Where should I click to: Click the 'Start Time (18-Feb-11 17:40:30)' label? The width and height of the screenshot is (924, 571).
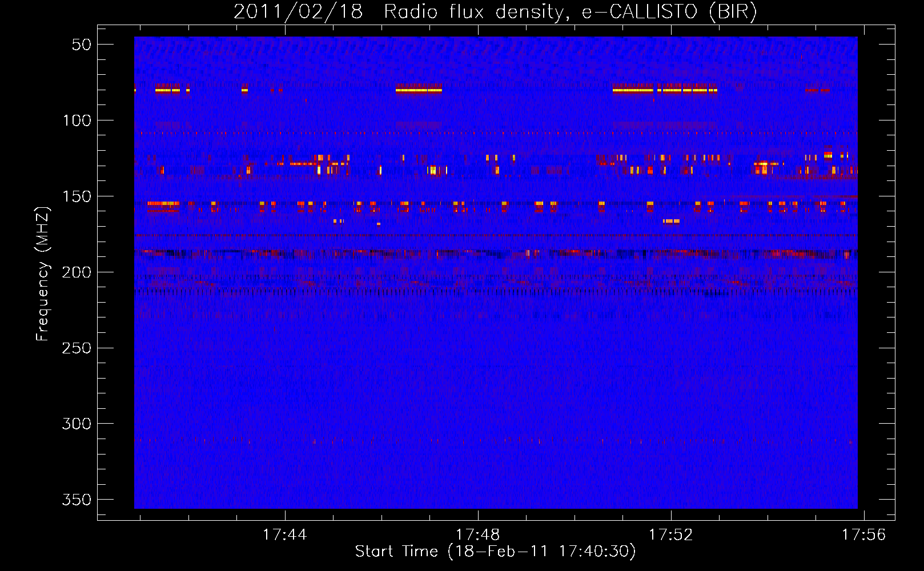495,552
